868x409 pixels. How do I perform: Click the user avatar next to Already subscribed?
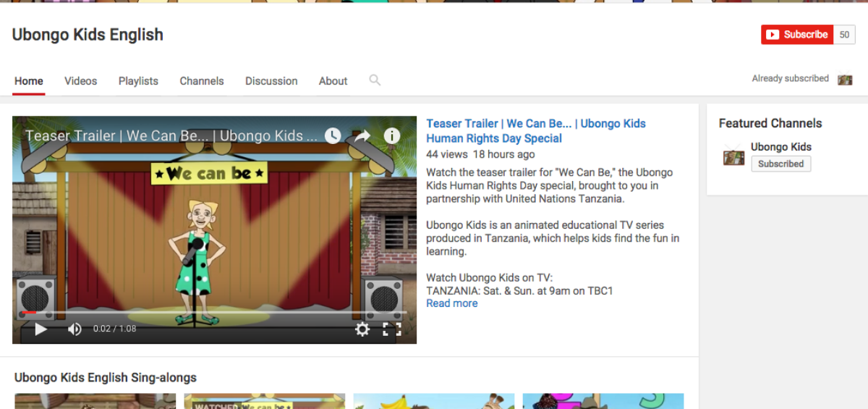tap(845, 79)
